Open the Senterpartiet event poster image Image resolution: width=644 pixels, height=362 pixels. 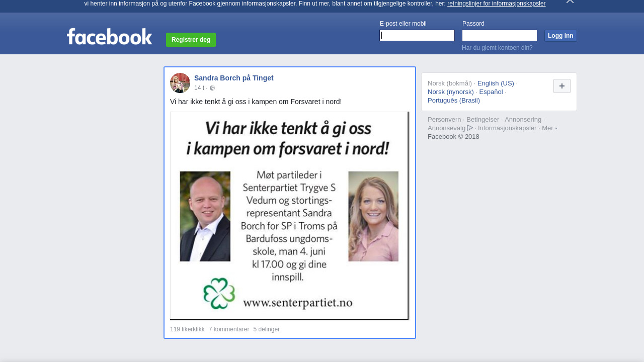point(290,216)
